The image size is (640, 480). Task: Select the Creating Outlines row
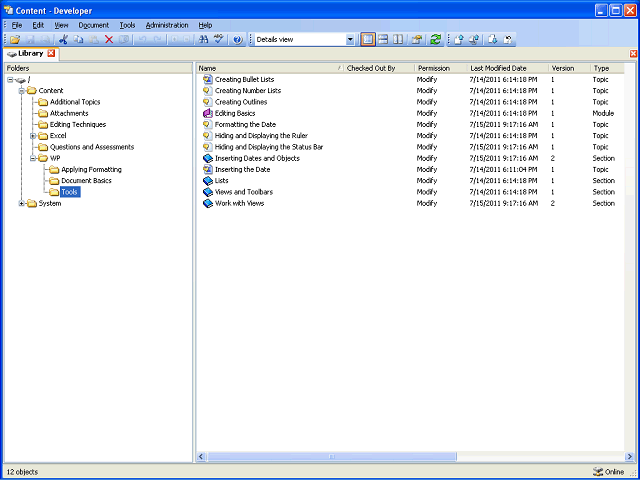pyautogui.click(x=410, y=102)
